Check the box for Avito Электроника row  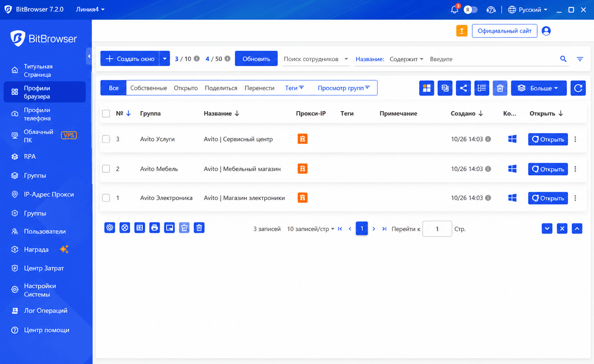pyautogui.click(x=106, y=198)
